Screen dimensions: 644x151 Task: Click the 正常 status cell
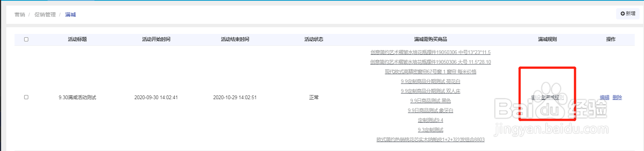tap(314, 97)
